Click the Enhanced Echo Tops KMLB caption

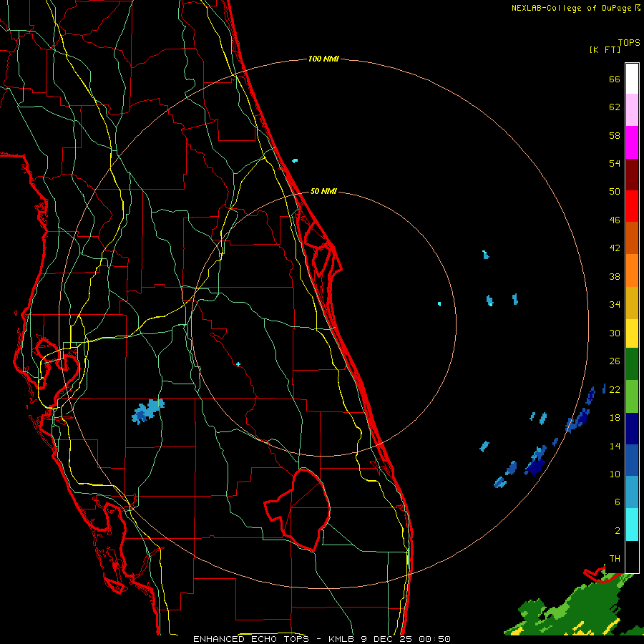click(x=321, y=639)
